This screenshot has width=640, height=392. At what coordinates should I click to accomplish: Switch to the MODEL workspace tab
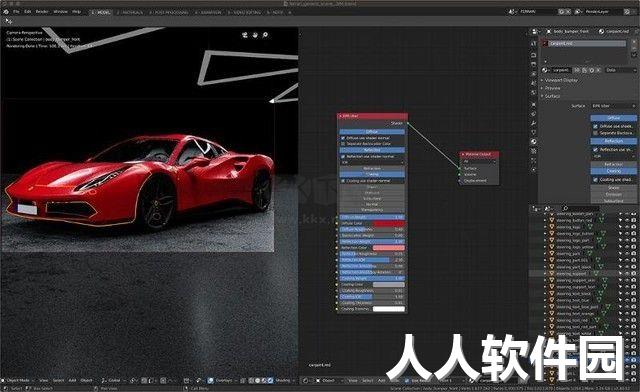click(101, 12)
